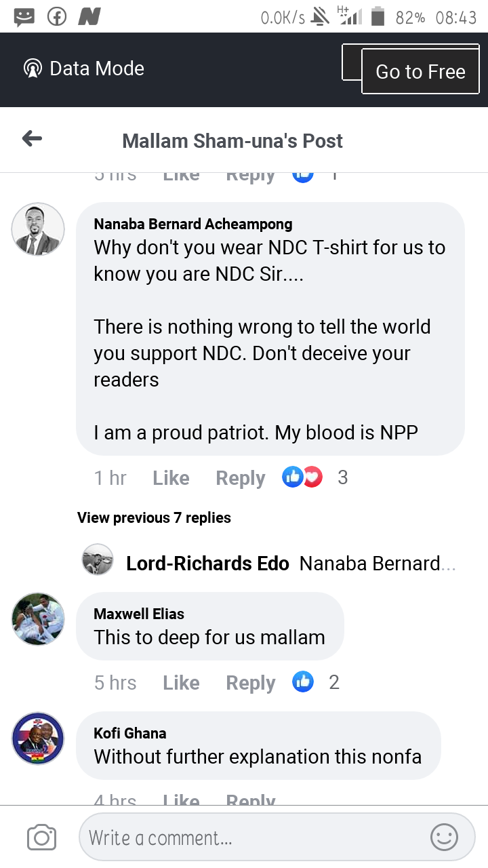Like Maxwell Elias' comment
This screenshot has width=488, height=868.
pos(181,683)
